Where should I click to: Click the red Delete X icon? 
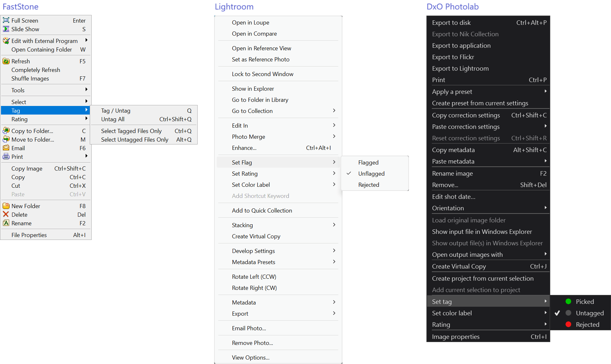pyautogui.click(x=6, y=214)
